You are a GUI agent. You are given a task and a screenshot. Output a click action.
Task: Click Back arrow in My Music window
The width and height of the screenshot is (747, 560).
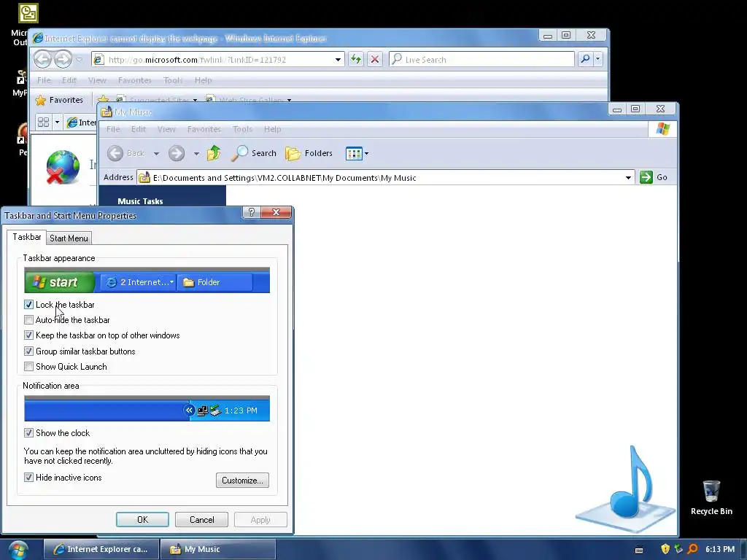coord(115,153)
